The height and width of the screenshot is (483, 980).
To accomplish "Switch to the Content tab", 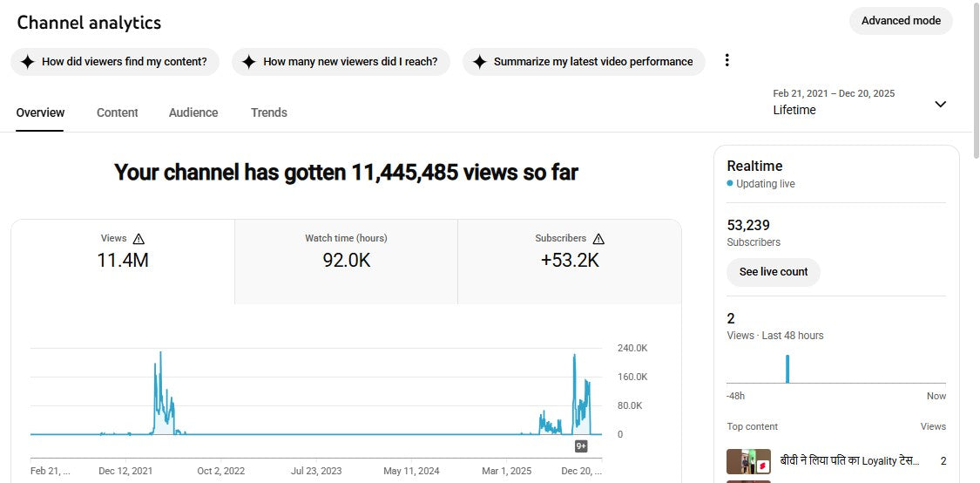I will click(x=118, y=112).
